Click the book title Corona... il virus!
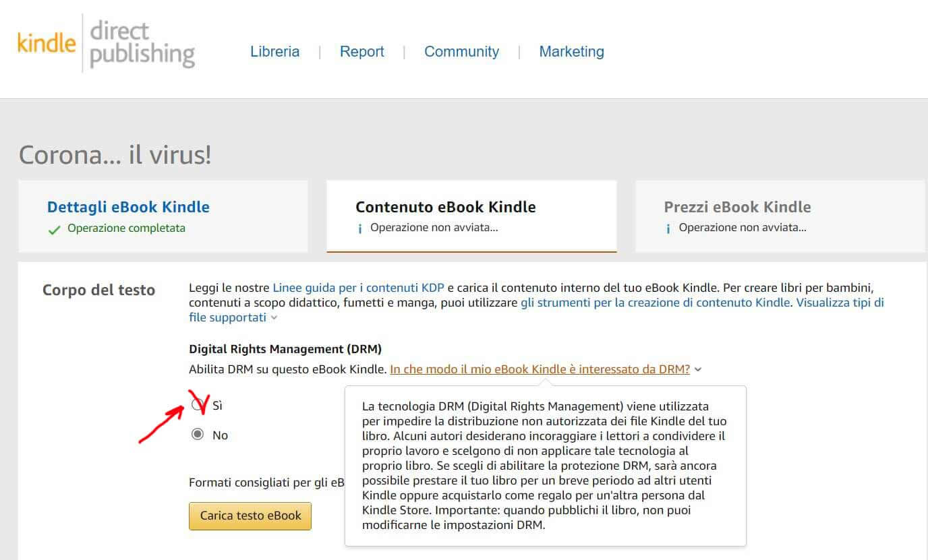Viewport: 928px width, 560px height. (x=115, y=155)
